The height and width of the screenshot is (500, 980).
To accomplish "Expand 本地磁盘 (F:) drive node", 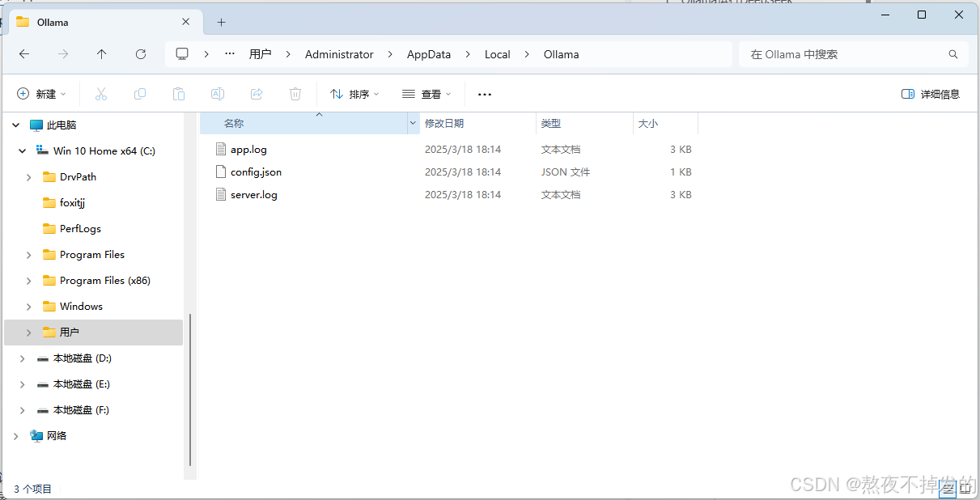I will coord(23,410).
